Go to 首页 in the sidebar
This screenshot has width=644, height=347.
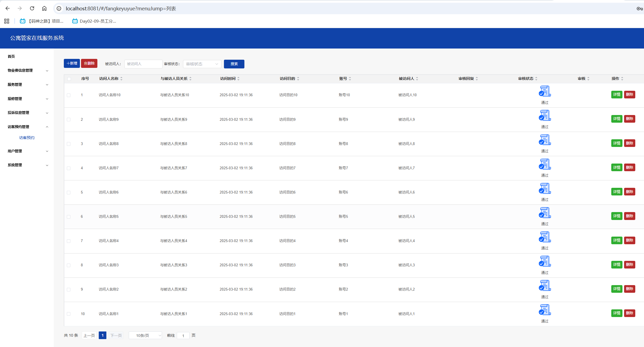coord(11,56)
